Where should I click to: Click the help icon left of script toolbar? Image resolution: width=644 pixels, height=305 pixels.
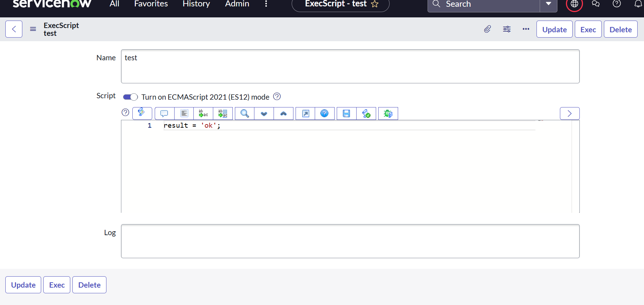click(125, 112)
